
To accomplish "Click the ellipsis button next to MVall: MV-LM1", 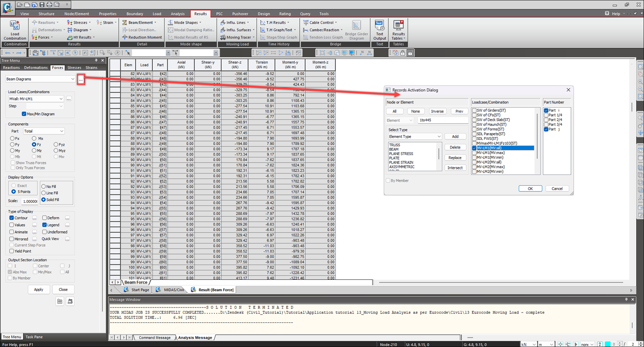I will (69, 99).
